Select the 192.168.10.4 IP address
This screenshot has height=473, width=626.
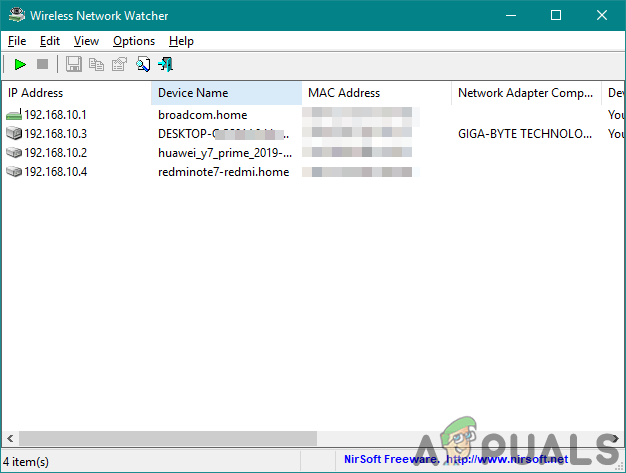(x=55, y=172)
